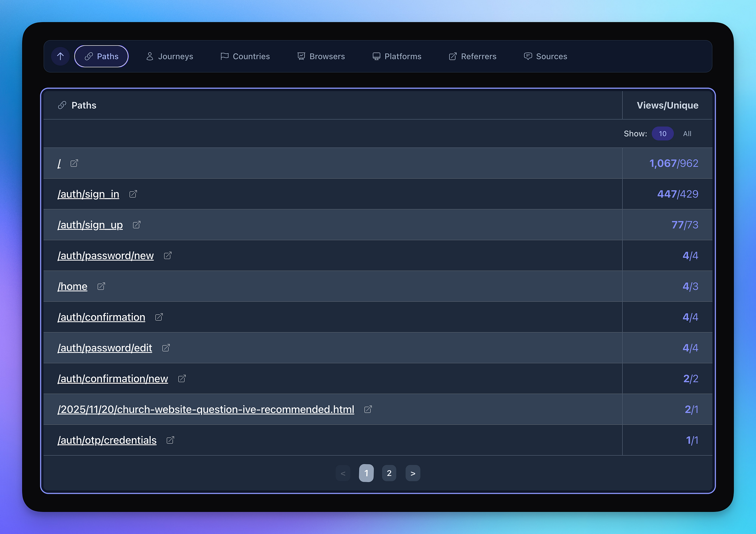Click external link icon beside root path
Viewport: 756px width, 534px height.
click(x=74, y=163)
